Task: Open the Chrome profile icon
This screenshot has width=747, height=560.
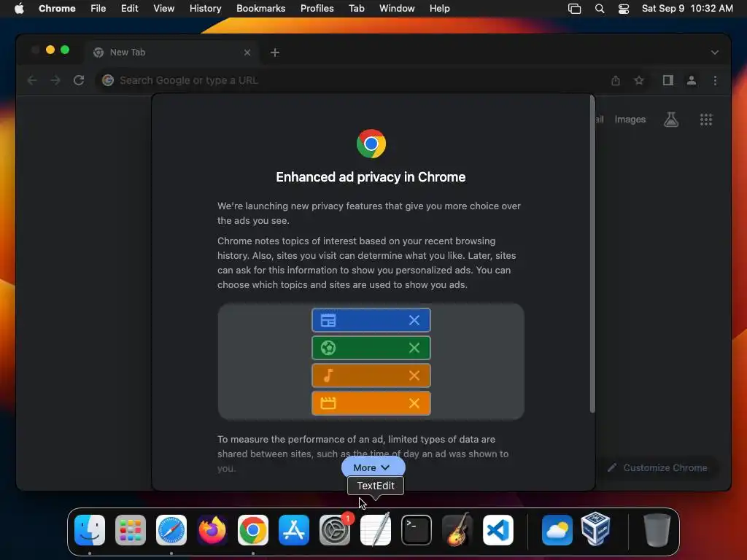Action: click(692, 80)
